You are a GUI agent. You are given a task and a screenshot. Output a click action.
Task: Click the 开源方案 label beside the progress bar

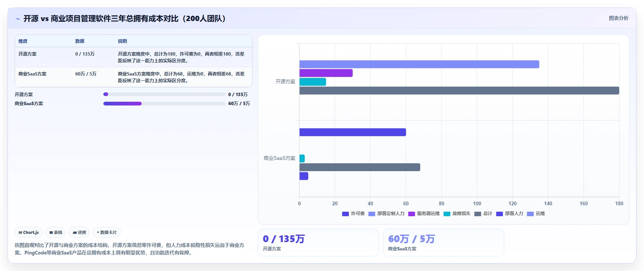coord(24,95)
